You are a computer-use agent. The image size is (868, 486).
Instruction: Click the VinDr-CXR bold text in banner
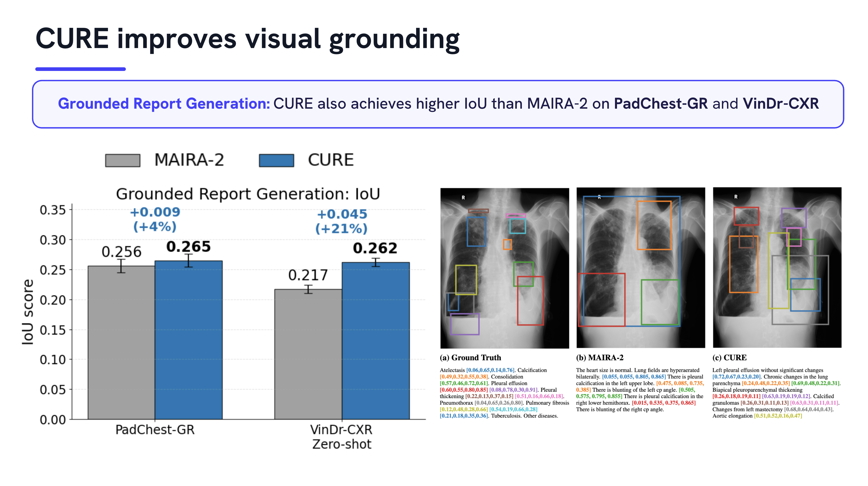(781, 103)
